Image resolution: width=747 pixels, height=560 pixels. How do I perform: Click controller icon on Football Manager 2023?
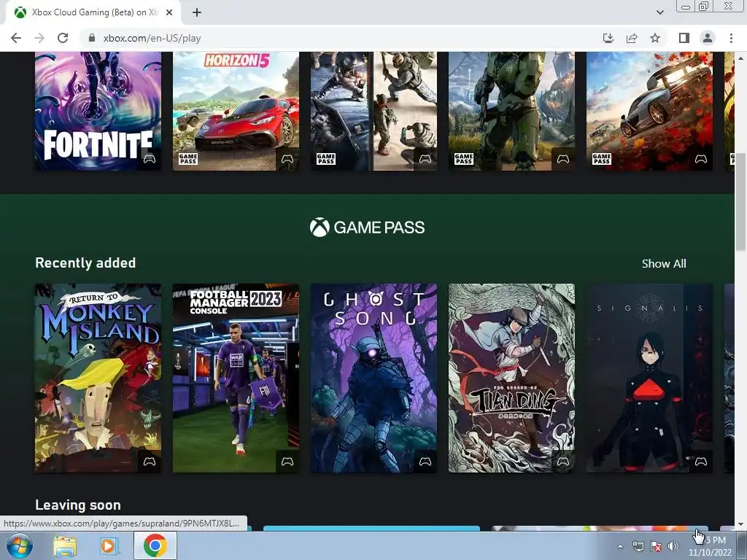coord(287,462)
